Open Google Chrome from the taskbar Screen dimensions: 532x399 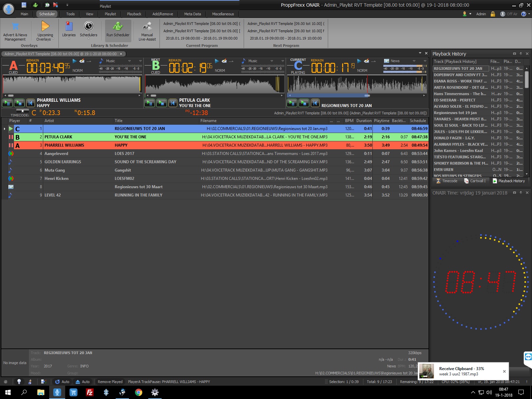click(x=139, y=392)
